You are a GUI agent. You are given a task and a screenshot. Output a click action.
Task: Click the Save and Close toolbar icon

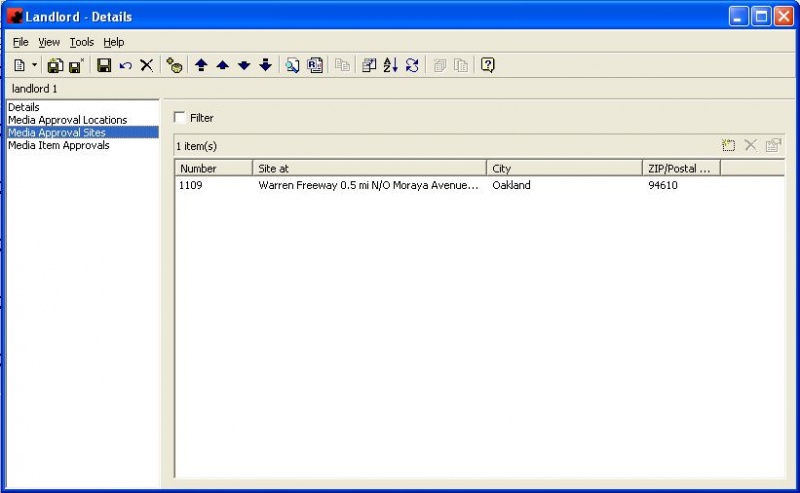76,65
